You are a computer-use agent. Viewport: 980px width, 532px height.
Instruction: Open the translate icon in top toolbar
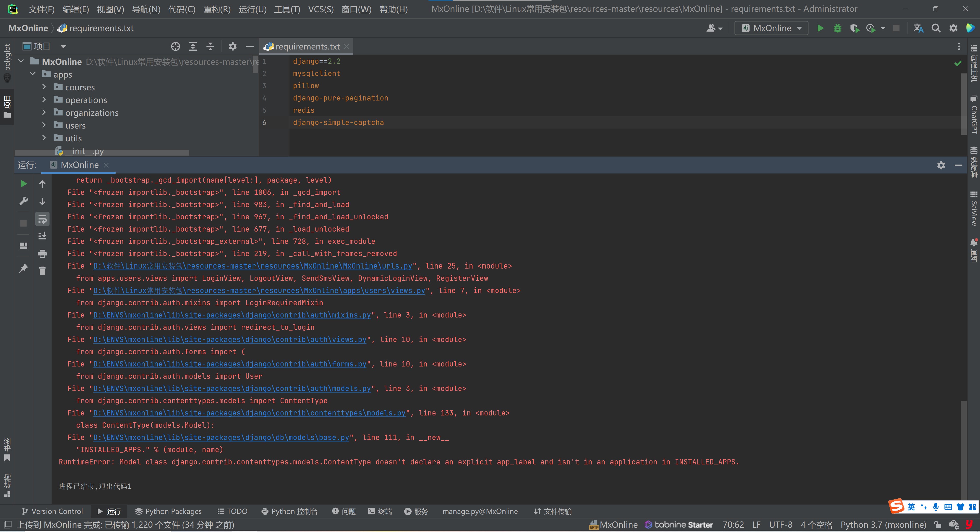point(918,28)
